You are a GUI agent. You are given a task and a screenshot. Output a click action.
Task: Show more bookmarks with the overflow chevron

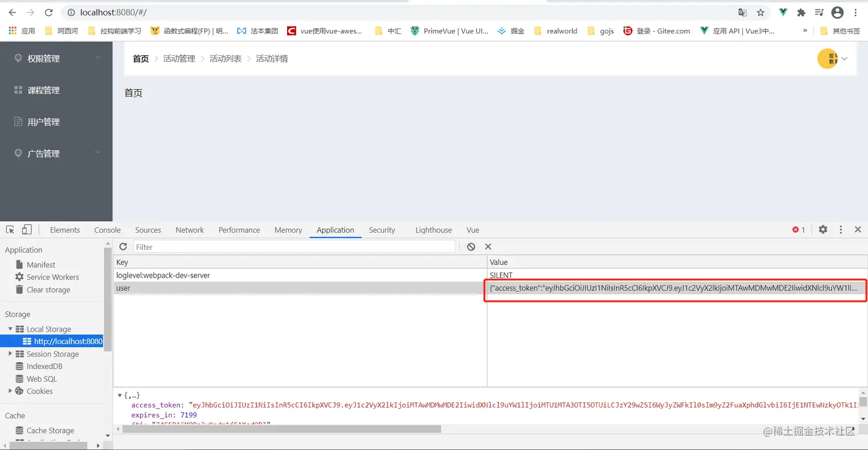click(x=805, y=30)
